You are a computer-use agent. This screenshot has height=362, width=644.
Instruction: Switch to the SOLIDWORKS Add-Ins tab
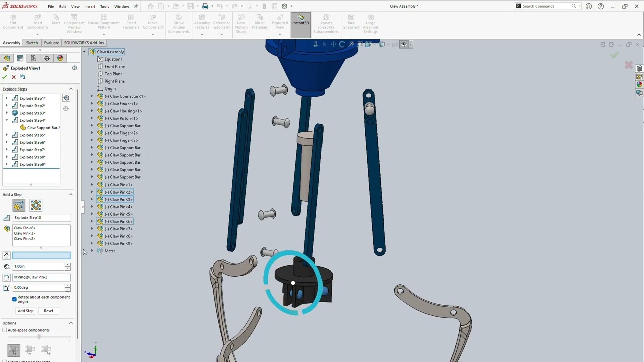(x=84, y=43)
